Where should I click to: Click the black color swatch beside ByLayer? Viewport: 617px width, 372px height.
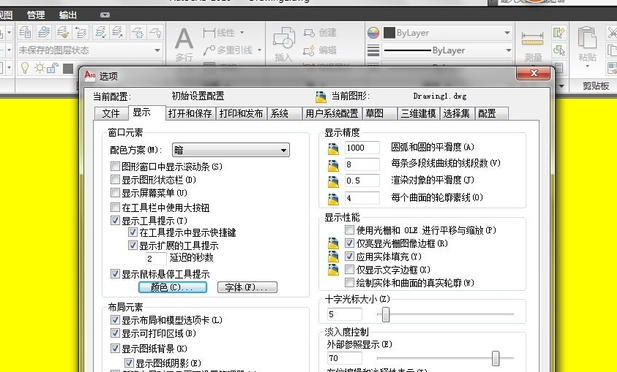(389, 33)
